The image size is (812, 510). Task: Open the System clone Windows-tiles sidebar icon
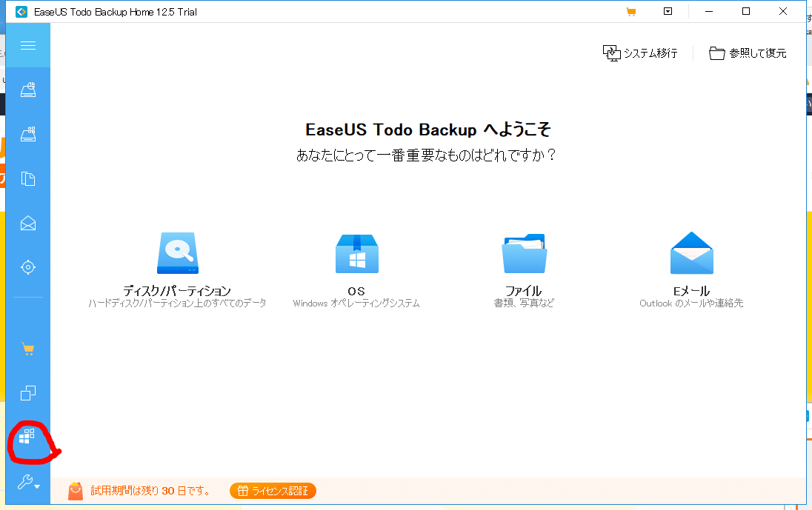pos(27,437)
